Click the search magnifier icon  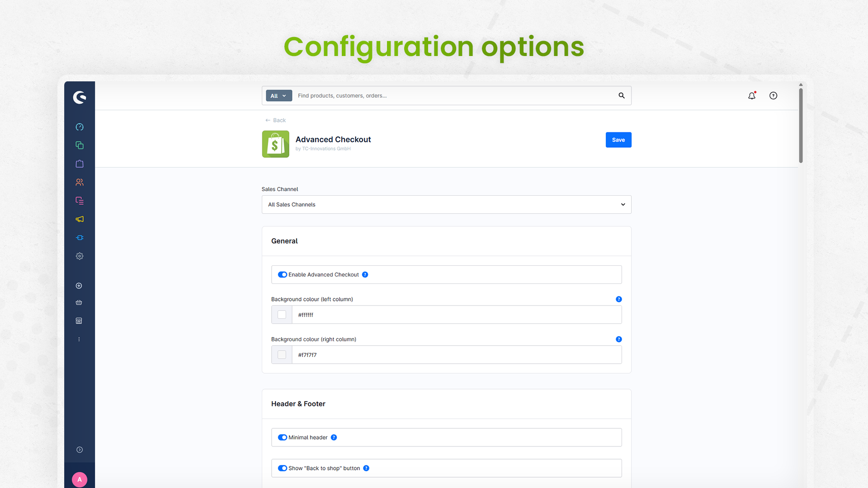pos(622,95)
